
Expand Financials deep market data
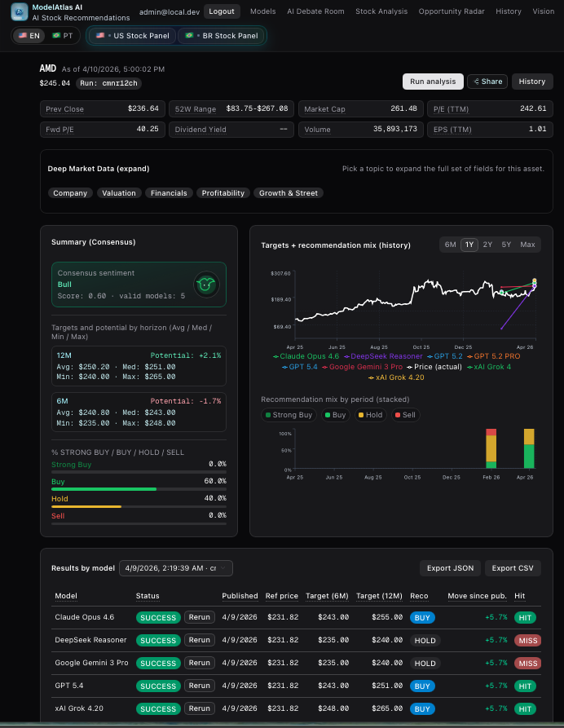click(x=169, y=193)
